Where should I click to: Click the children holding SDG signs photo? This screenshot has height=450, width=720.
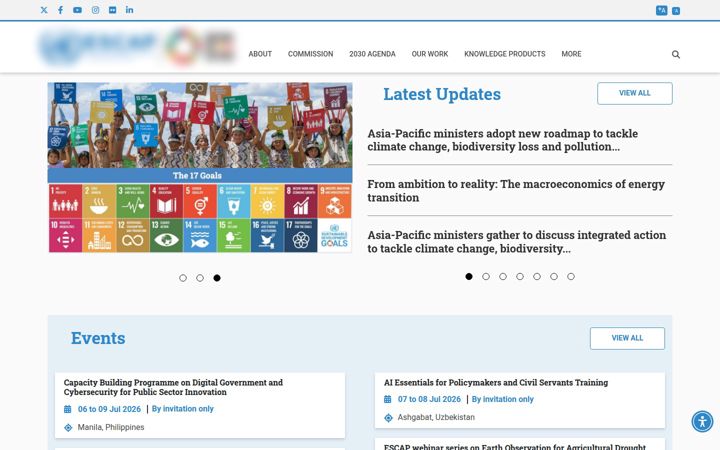click(x=200, y=125)
